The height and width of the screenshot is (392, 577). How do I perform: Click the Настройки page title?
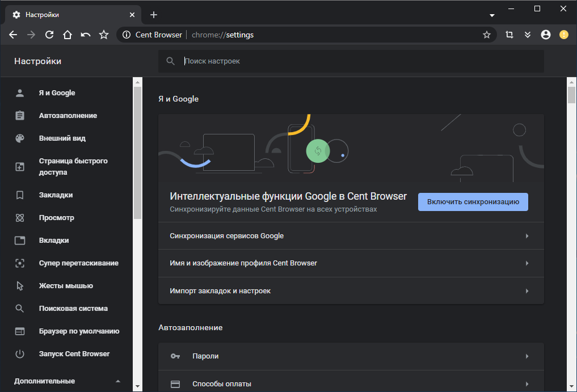coord(37,61)
